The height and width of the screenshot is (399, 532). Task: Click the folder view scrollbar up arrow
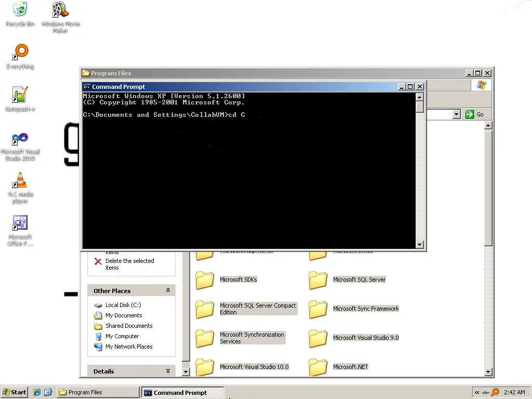click(x=488, y=126)
